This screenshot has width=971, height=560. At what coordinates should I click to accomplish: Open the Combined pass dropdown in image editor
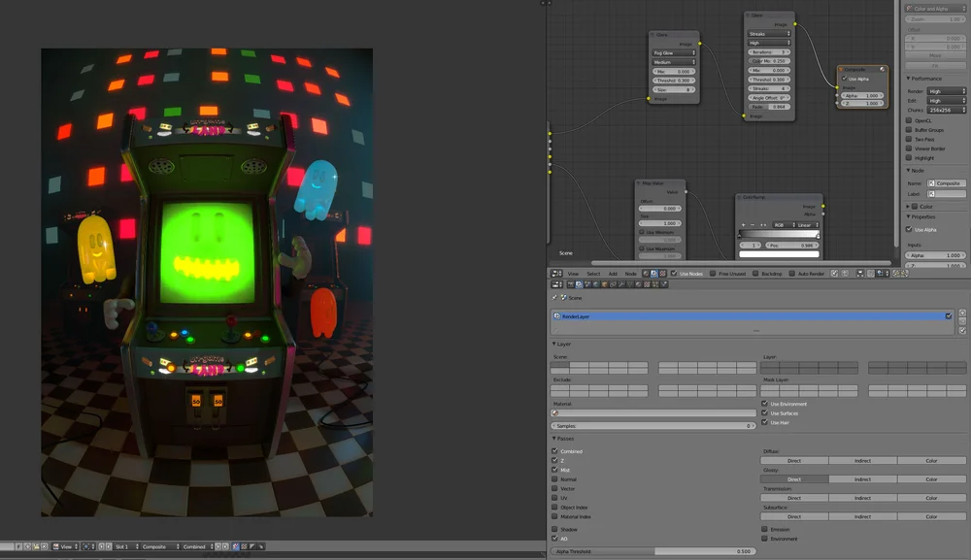click(x=198, y=546)
